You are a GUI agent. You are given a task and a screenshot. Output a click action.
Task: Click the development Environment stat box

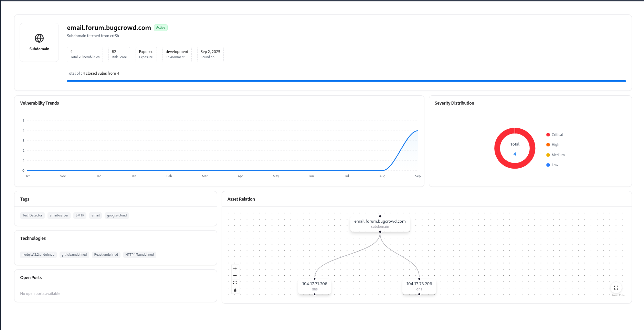[177, 54]
